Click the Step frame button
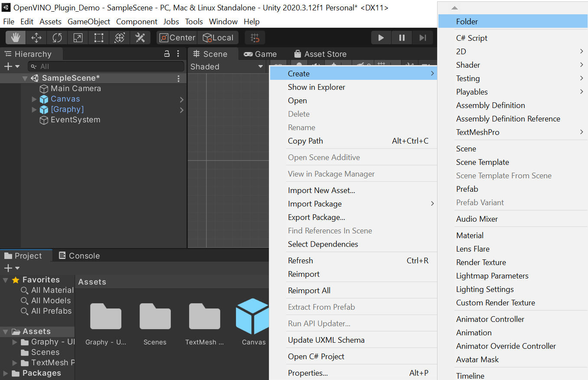Screen dimensions: 588x380 point(422,38)
